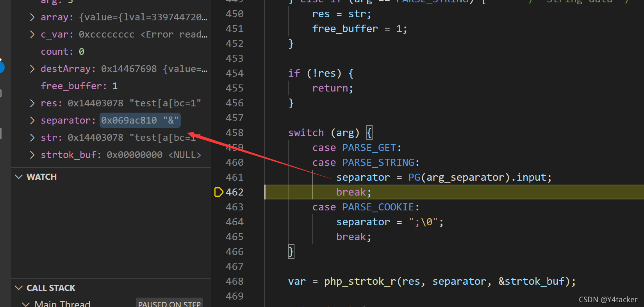Viewport: 644px width, 307px height.
Task: Click arg_separator on line 461
Action: point(465,177)
